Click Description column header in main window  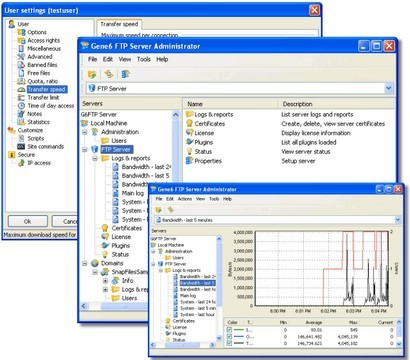pos(336,104)
